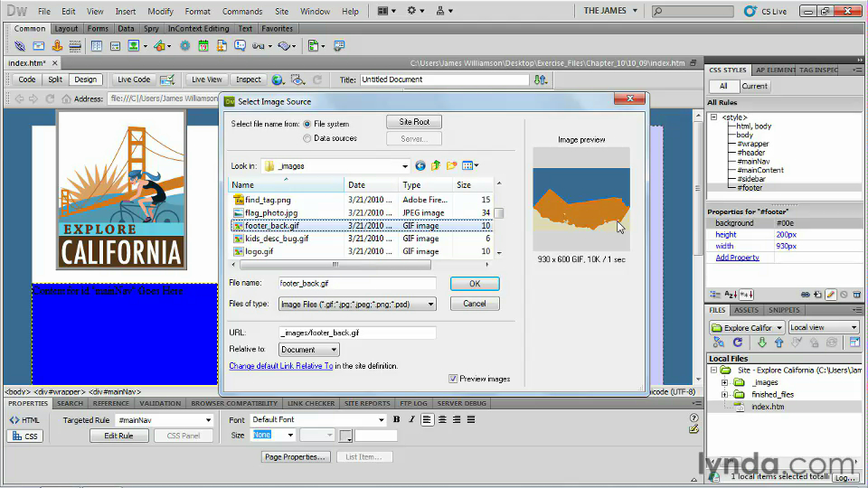Toggle Align Center in Properties
Screen dimensions: 868x488
tap(442, 419)
